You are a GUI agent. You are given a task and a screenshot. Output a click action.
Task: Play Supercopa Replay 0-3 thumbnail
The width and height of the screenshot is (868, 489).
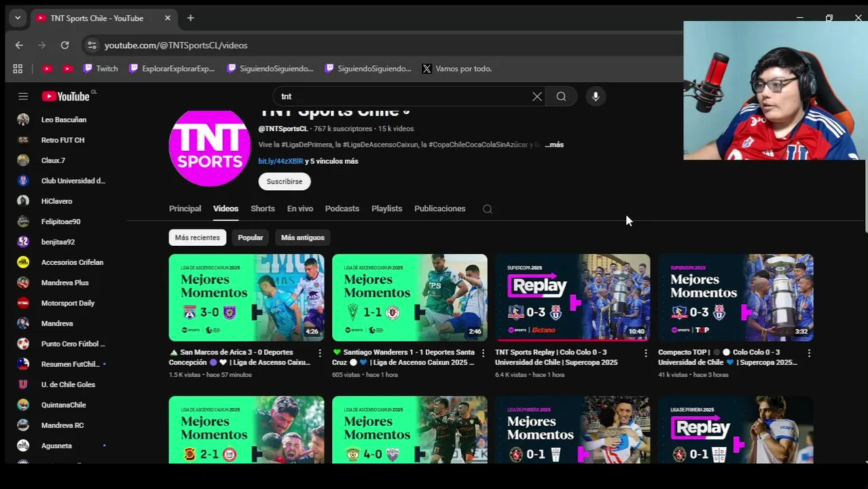click(x=573, y=297)
